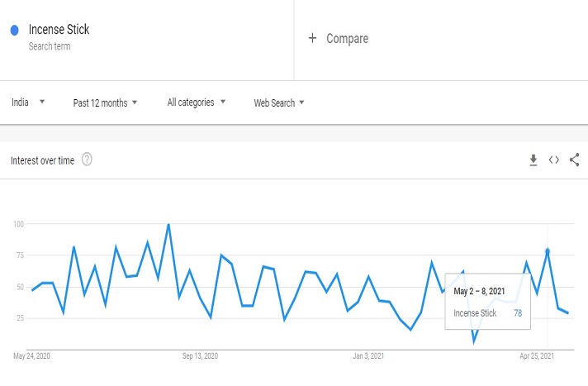Click the Apr 25, 2021 axis label

click(x=536, y=356)
